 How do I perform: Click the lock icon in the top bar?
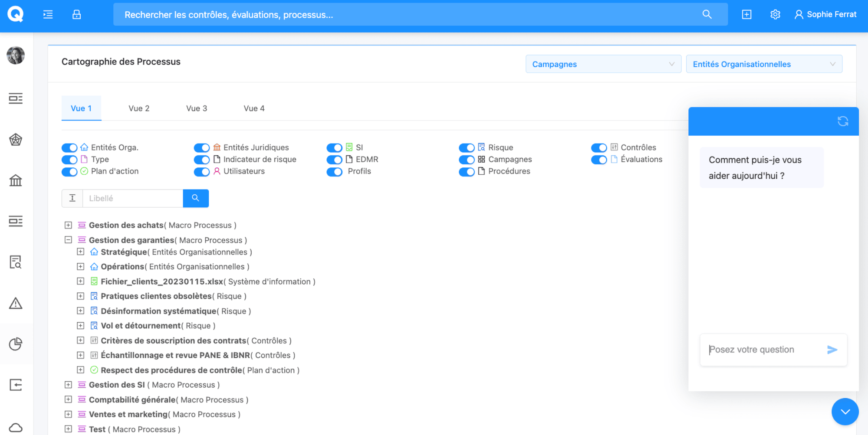point(76,15)
